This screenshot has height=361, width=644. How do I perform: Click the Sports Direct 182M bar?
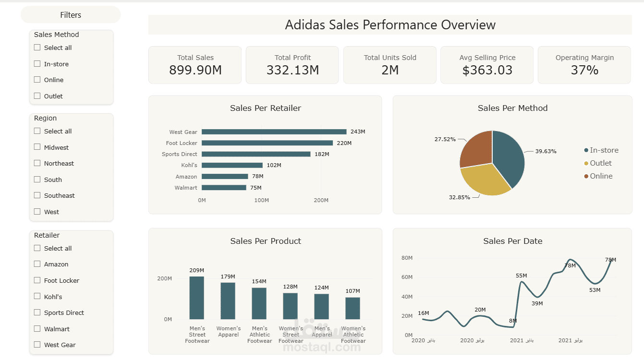click(x=256, y=154)
